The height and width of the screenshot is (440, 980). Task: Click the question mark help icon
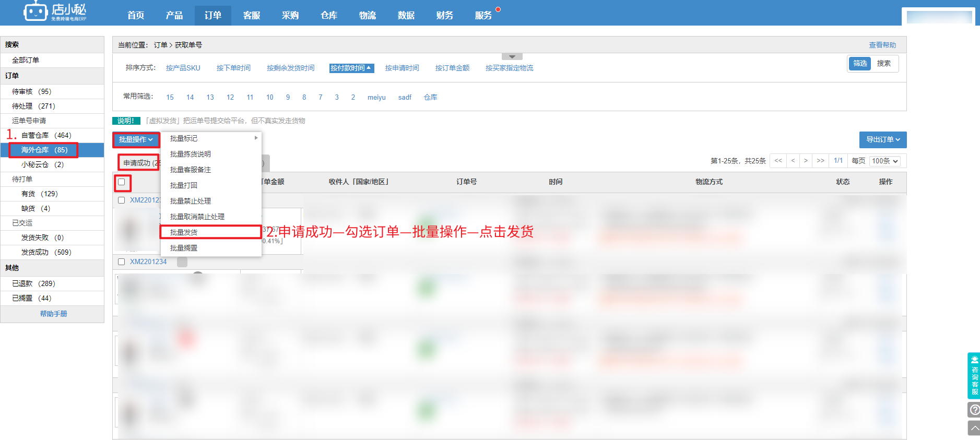point(974,410)
